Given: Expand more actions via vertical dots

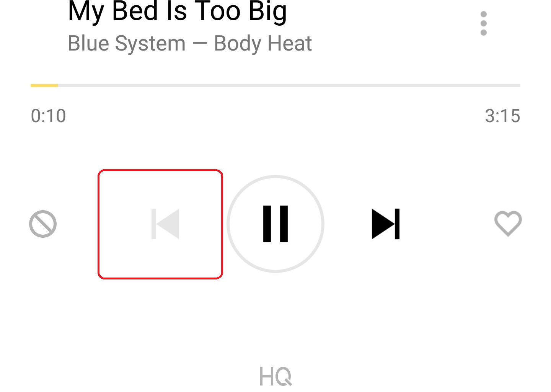Looking at the screenshot, I should pyautogui.click(x=484, y=23).
